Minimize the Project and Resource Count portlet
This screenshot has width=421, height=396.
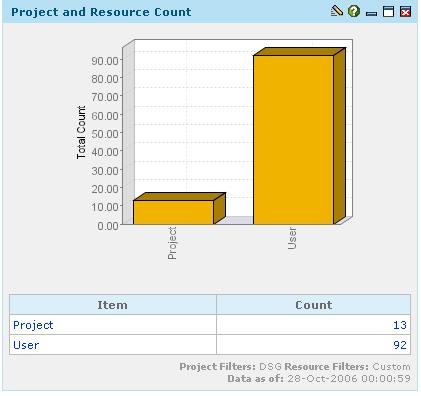(371, 14)
